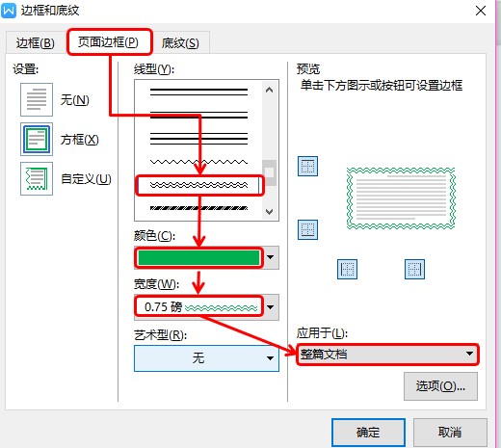
Task: Switch to the 底纹(S) tab
Action: (x=180, y=42)
